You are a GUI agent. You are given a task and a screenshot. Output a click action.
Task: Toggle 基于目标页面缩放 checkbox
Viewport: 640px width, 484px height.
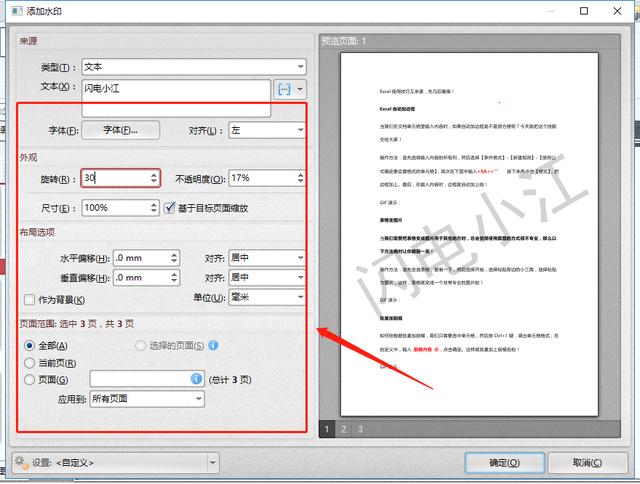[x=169, y=208]
